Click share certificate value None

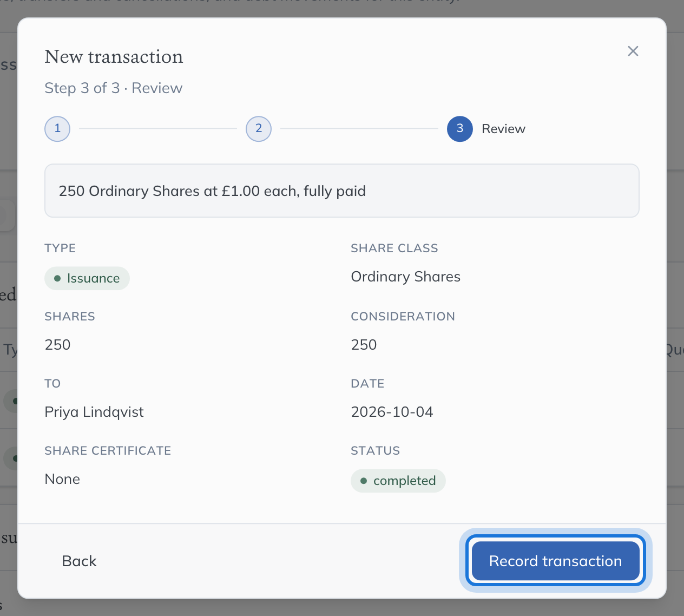coord(62,479)
